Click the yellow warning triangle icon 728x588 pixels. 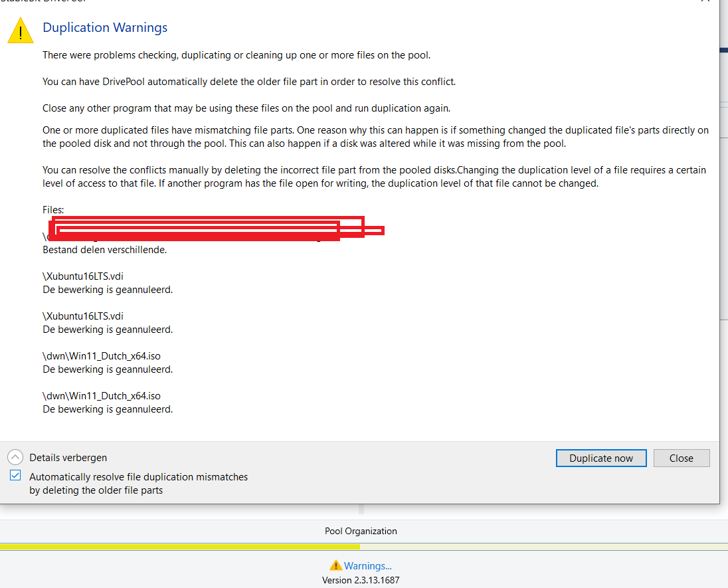pos(21,31)
